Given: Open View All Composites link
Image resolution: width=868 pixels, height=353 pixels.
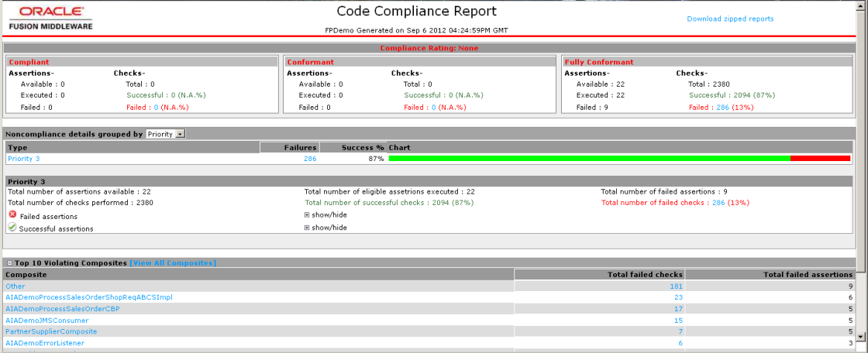Looking at the screenshot, I should (x=173, y=262).
